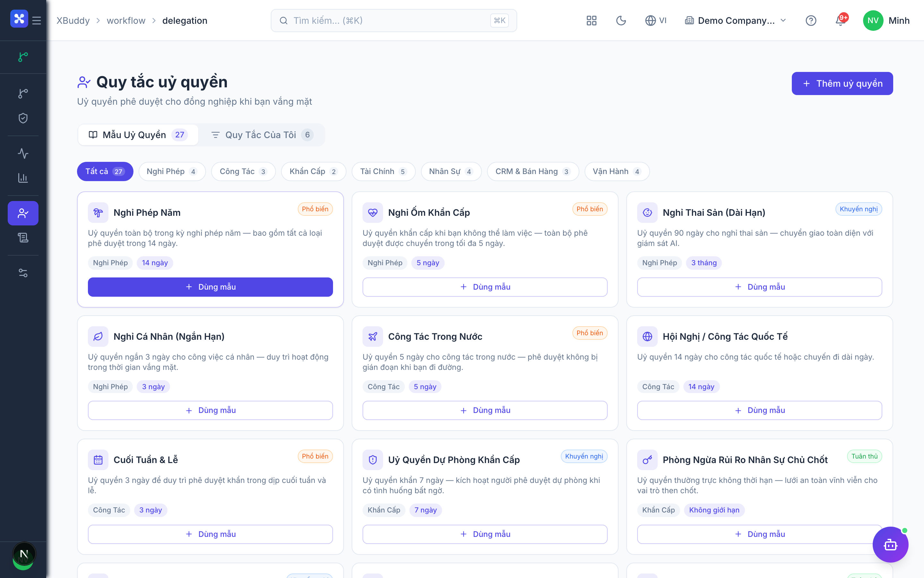Open the activity pulse sidebar icon
This screenshot has width=924, height=578.
point(23,153)
